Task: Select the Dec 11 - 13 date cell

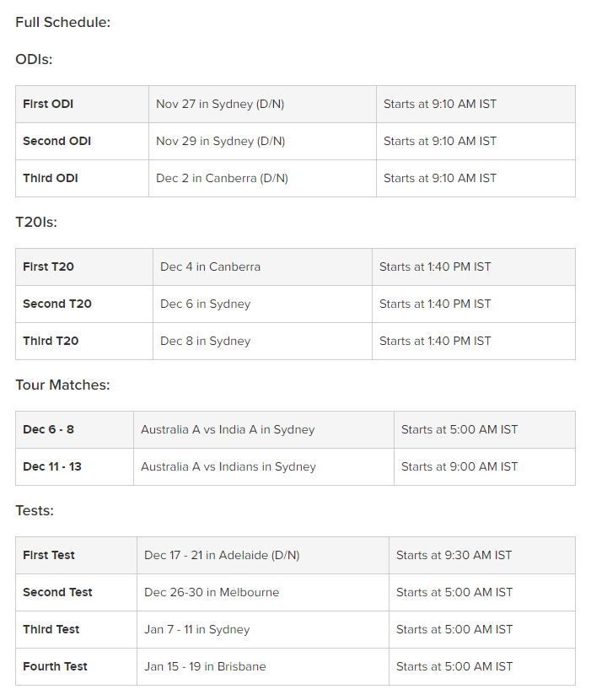Action: [52, 467]
